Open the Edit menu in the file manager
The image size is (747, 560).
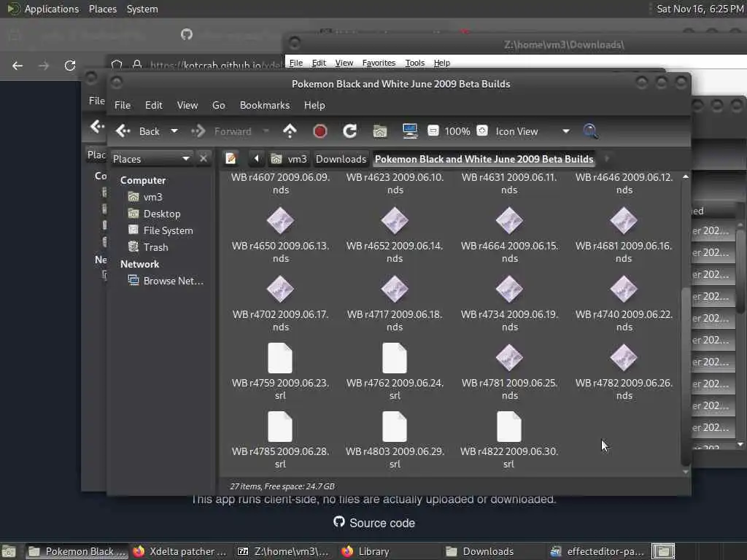pos(153,105)
